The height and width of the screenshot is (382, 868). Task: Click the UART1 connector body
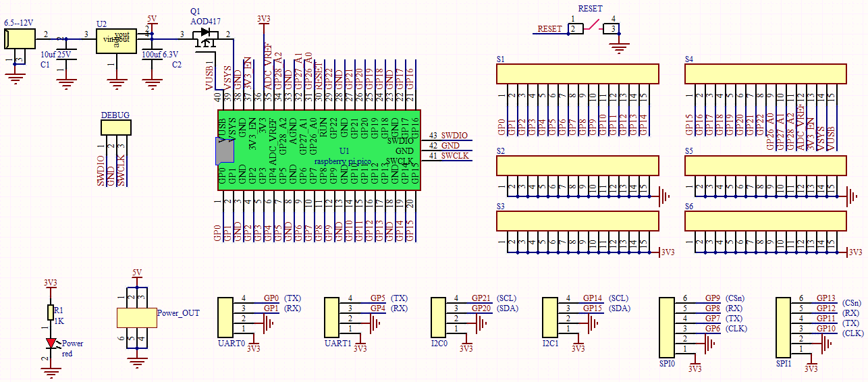332,317
